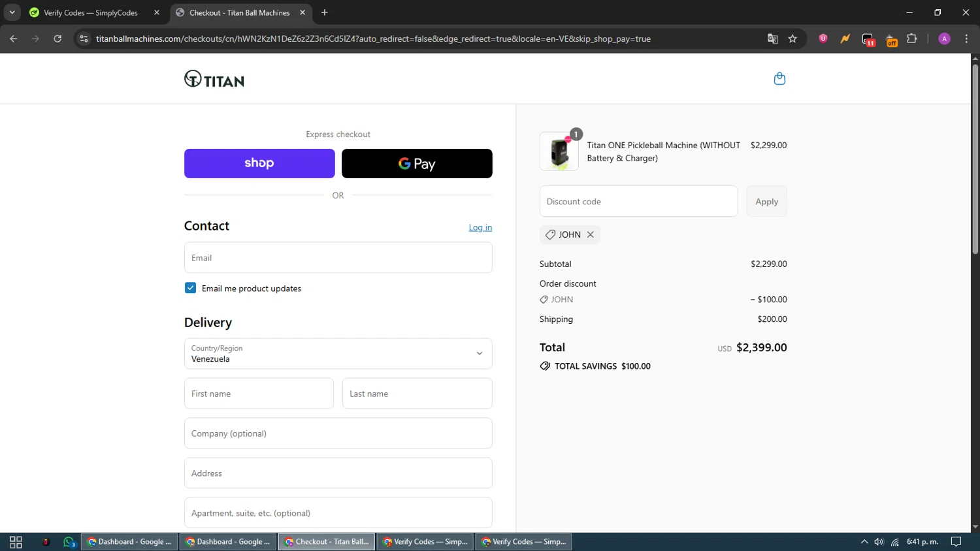Expand the Country/Region dropdown
Viewport: 980px width, 551px height.
(338, 353)
